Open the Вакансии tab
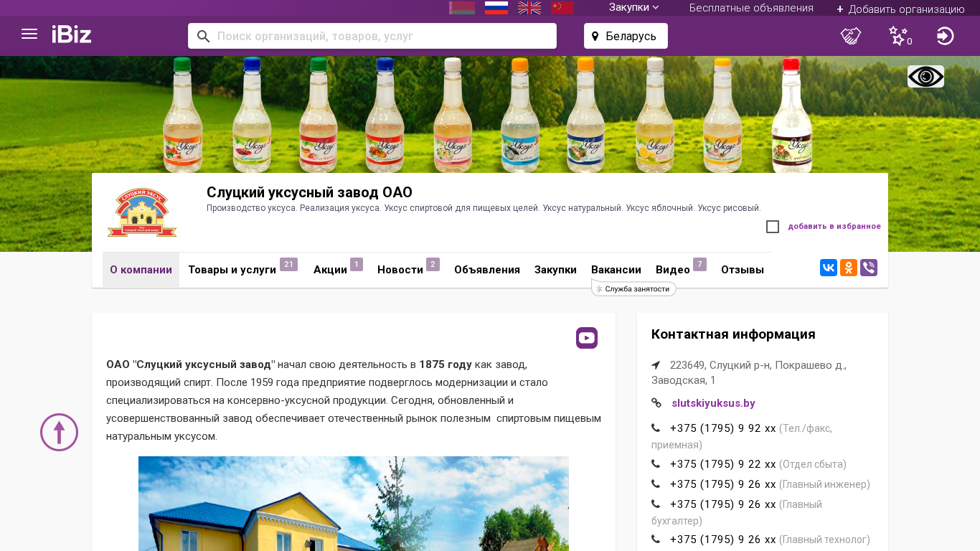 (616, 270)
